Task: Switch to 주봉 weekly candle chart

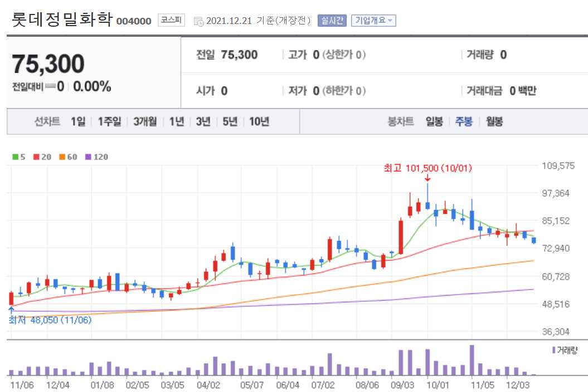Action: [464, 121]
